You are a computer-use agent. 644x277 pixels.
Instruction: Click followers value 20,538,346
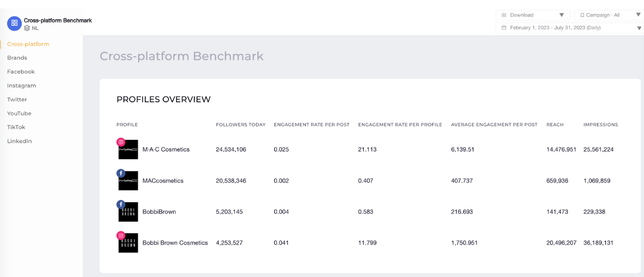coord(231,181)
